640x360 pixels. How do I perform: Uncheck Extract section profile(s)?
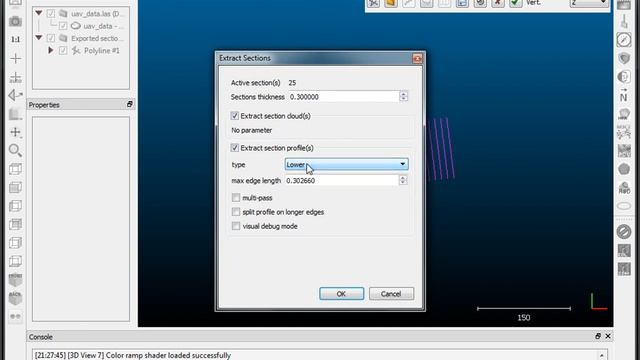tap(235, 148)
